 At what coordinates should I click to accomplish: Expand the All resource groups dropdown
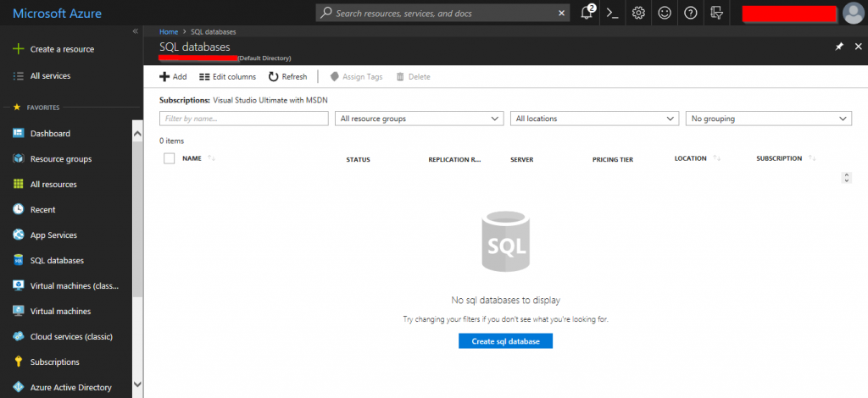419,119
